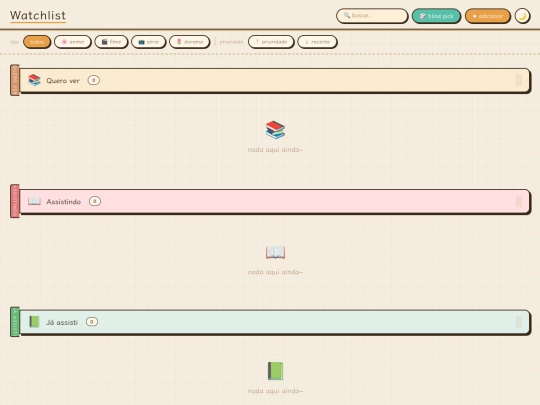Filter by série type

pos(148,42)
